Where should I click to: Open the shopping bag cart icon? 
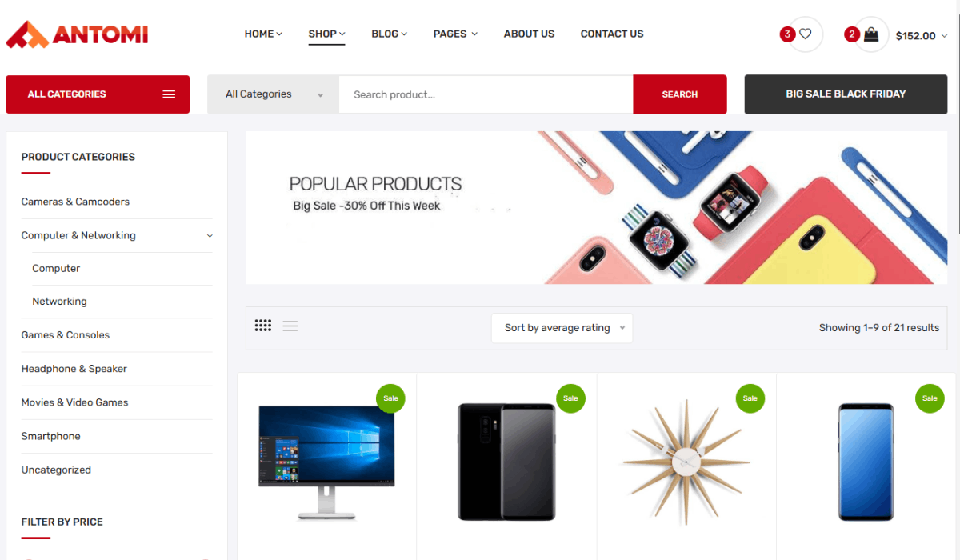click(871, 34)
